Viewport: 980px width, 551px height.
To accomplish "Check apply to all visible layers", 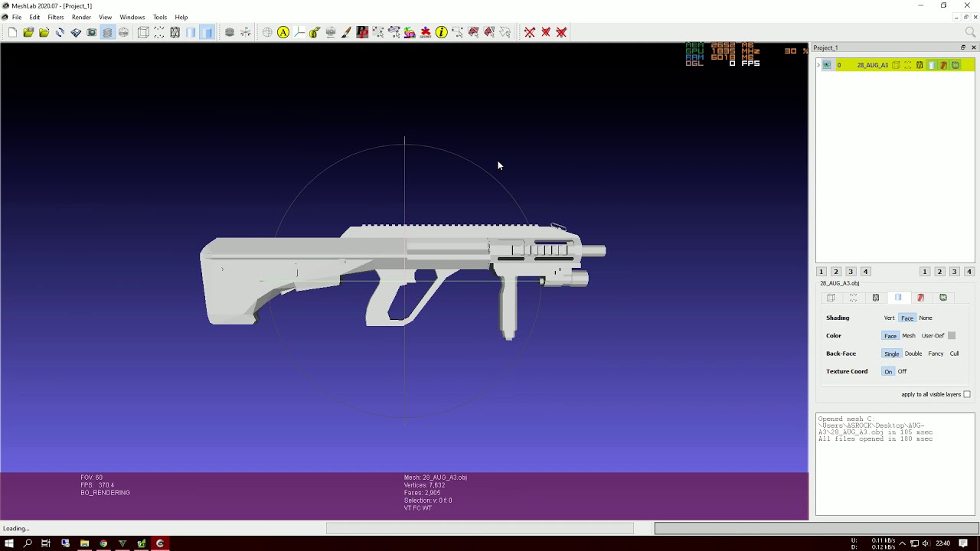I will point(967,394).
